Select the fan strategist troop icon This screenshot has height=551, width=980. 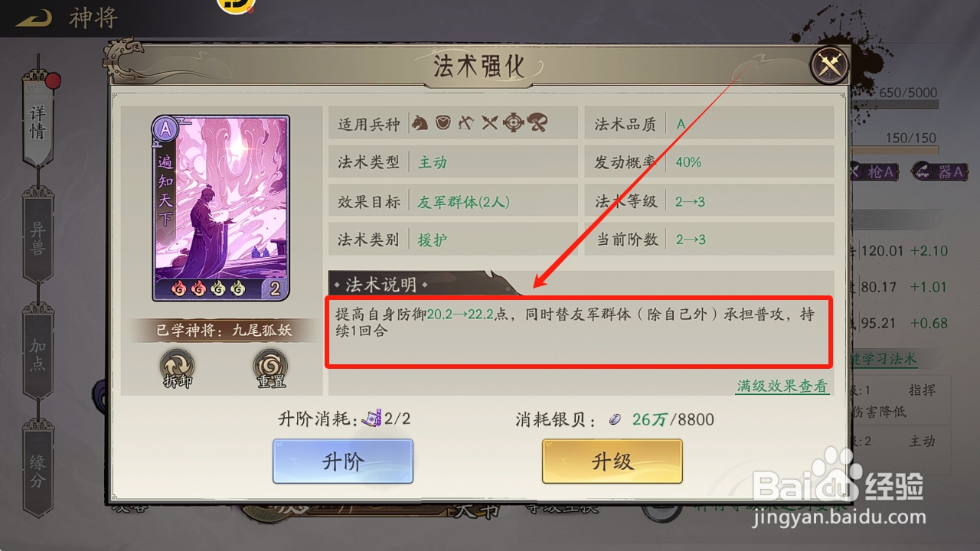tap(537, 122)
